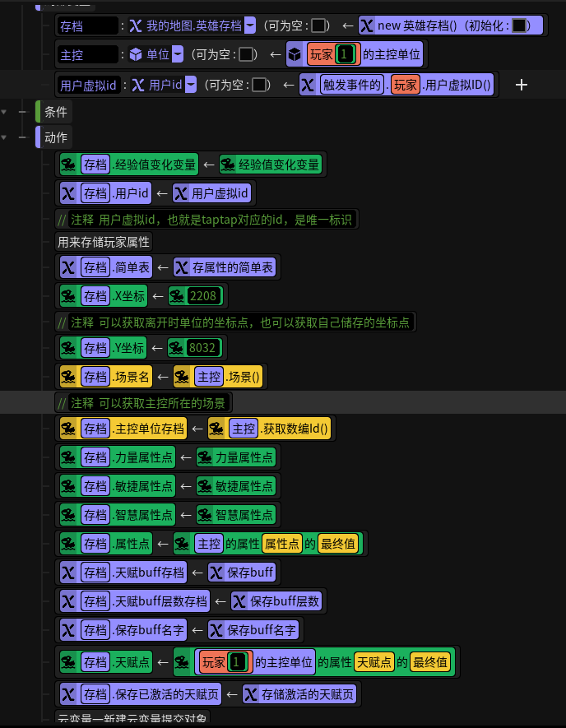Enable the 初始化 checkbox in new 英雄存档()
Viewport: 566px width, 728px height.
tap(518, 26)
